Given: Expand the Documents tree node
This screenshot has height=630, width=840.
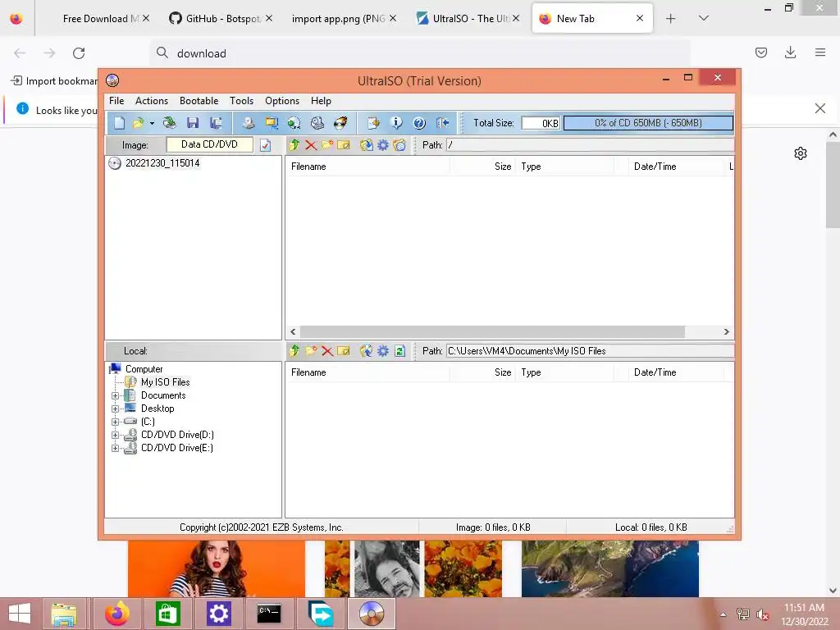Looking at the screenshot, I should tap(115, 396).
